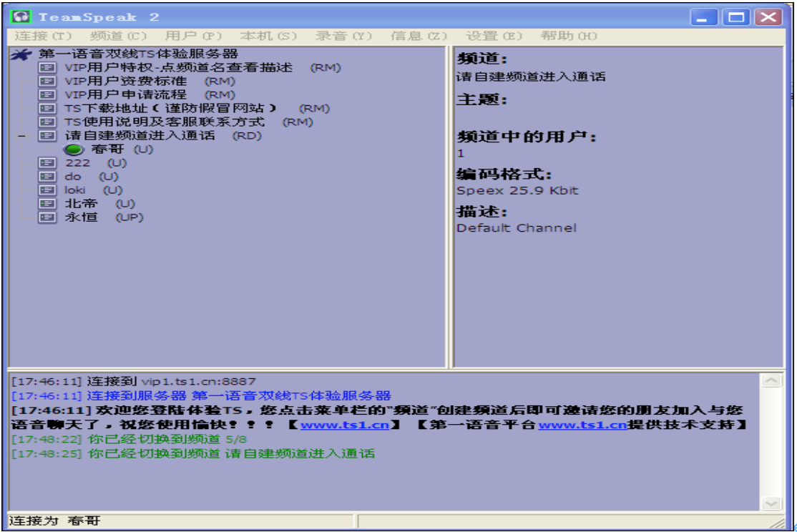Collapse the 请自建频道进入通话 channel
The width and height of the screenshot is (797, 532).
tap(21, 136)
